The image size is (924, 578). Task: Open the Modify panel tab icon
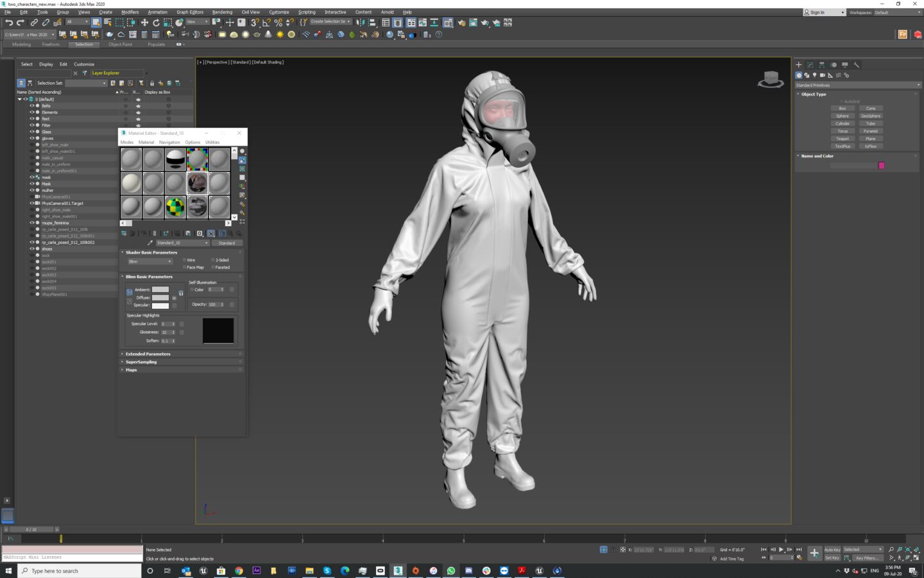[810, 65]
